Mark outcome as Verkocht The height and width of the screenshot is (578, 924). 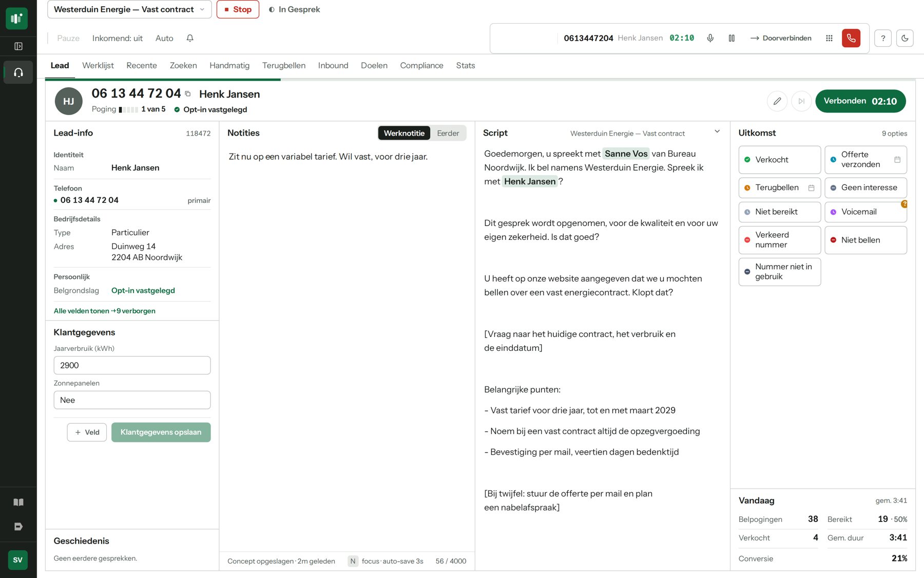tap(780, 159)
